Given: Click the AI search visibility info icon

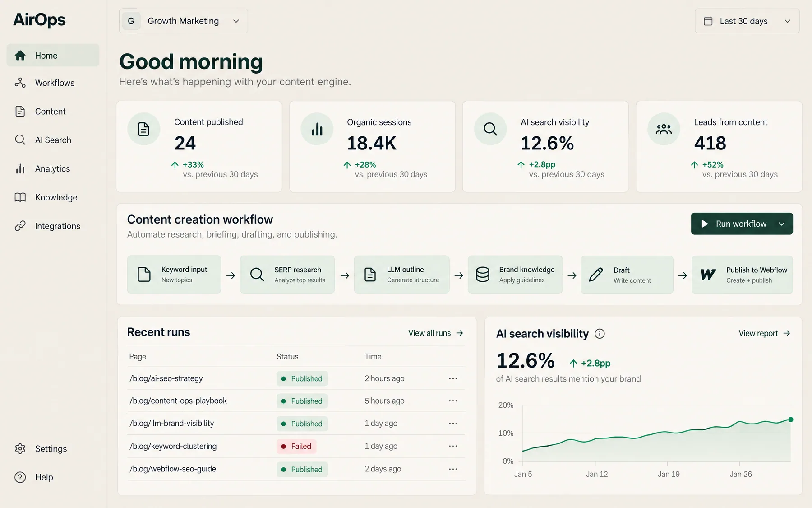Looking at the screenshot, I should [x=600, y=334].
